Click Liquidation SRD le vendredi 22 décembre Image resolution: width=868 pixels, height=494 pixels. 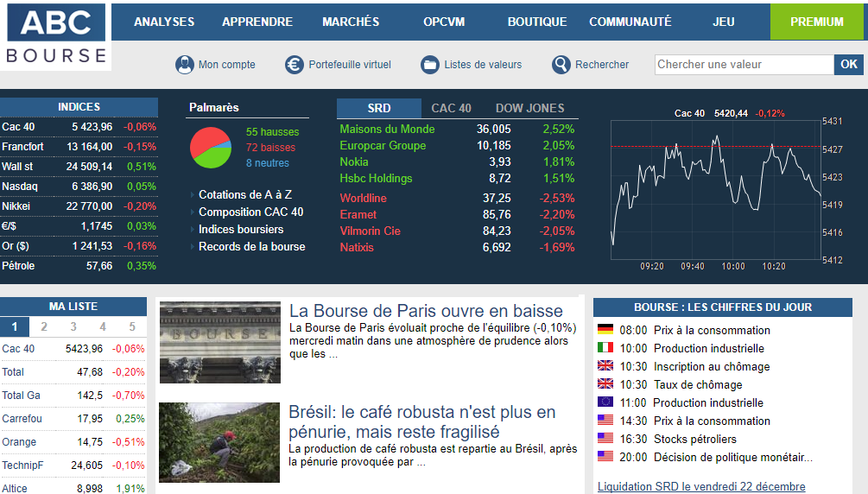point(701,486)
